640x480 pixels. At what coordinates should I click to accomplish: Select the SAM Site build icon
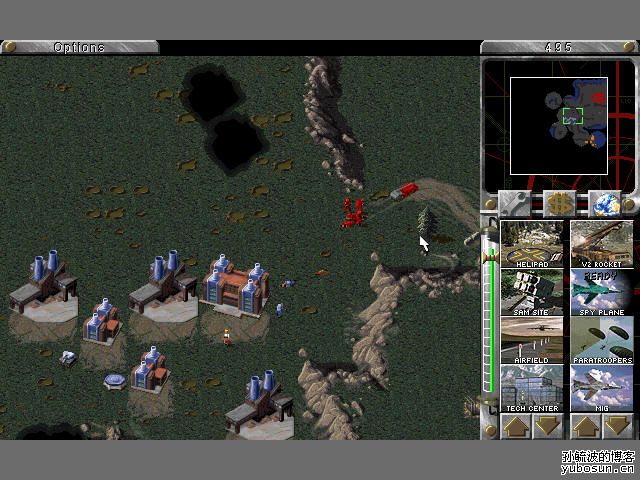(532, 292)
